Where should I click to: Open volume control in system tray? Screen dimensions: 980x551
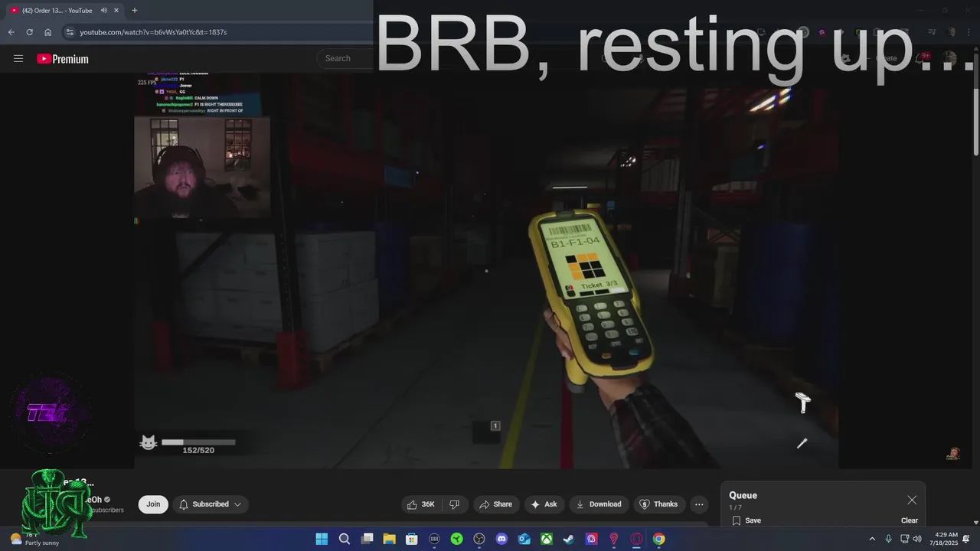917,539
